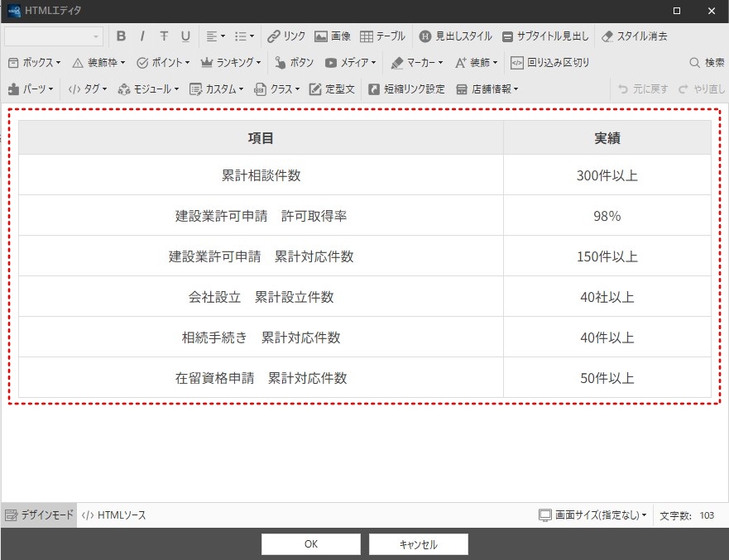
Task: Toggle bold formatting
Action: (x=121, y=36)
